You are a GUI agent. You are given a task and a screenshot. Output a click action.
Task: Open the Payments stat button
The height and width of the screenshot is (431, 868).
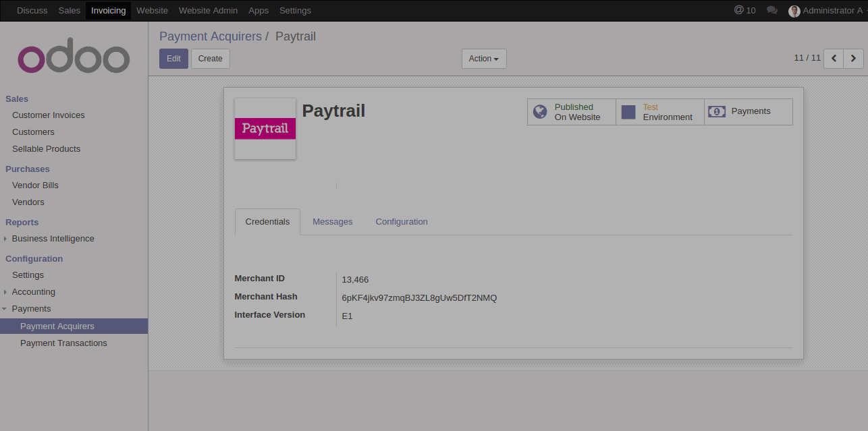pyautogui.click(x=749, y=112)
